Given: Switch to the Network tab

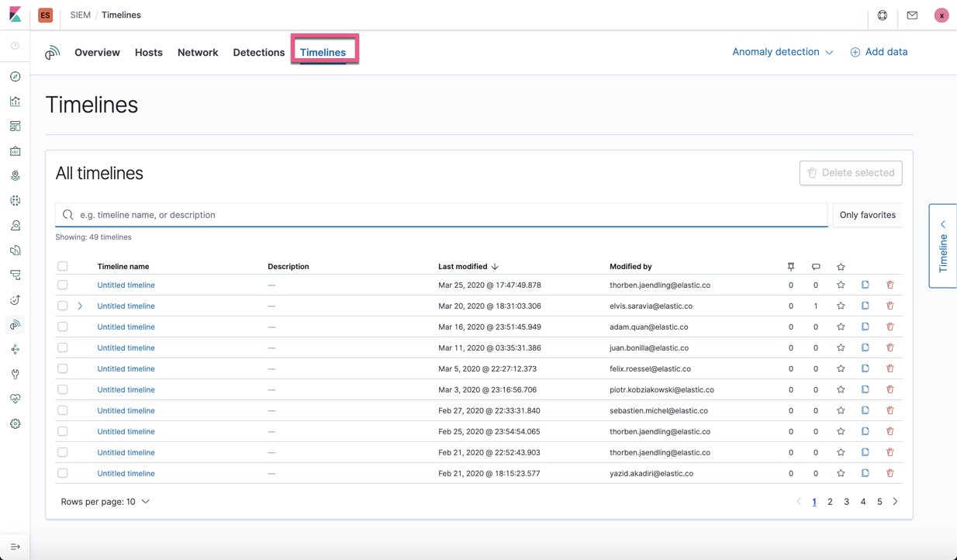Looking at the screenshot, I should pos(198,53).
